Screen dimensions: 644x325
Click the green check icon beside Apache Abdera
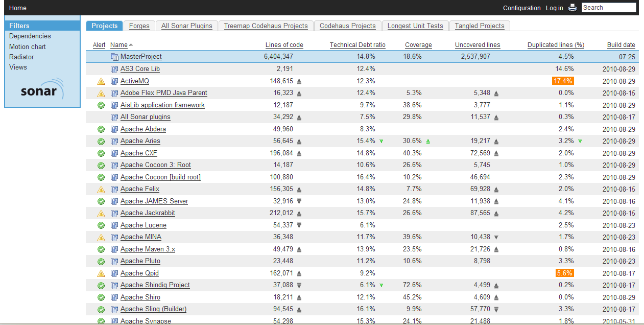tap(101, 129)
